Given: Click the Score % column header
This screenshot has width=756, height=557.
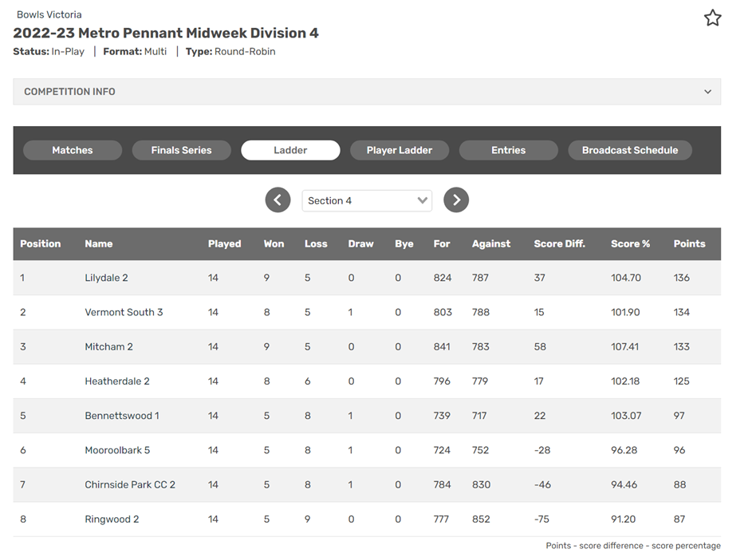Looking at the screenshot, I should point(630,243).
